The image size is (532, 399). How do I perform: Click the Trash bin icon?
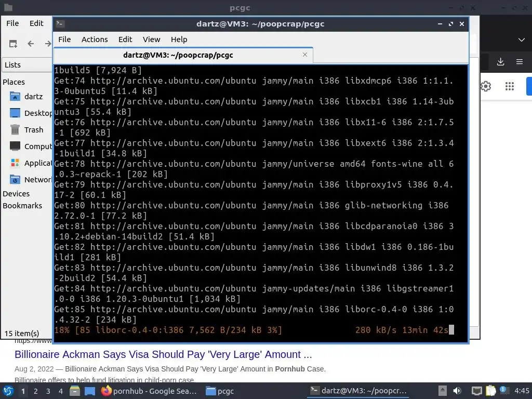pos(15,129)
